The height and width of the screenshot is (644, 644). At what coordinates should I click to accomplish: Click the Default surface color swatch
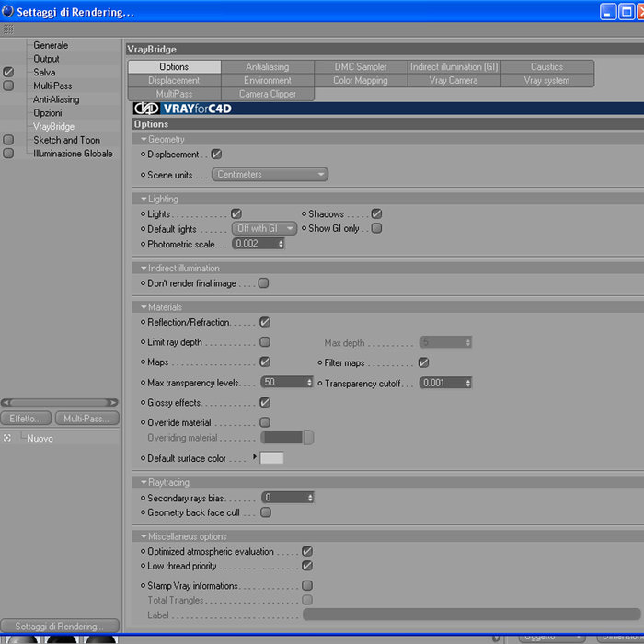272,458
